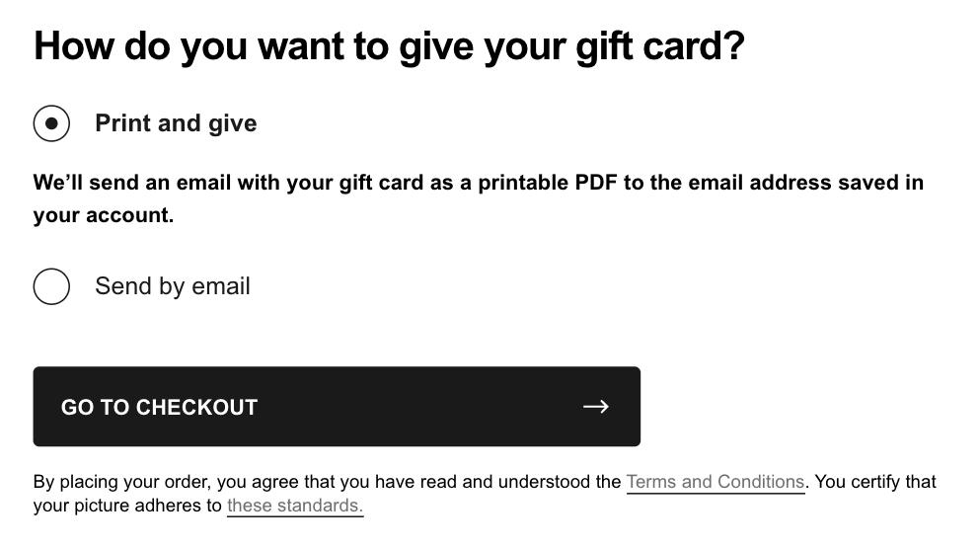Open the these standards link
This screenshot has width=980, height=548.
pos(295,506)
